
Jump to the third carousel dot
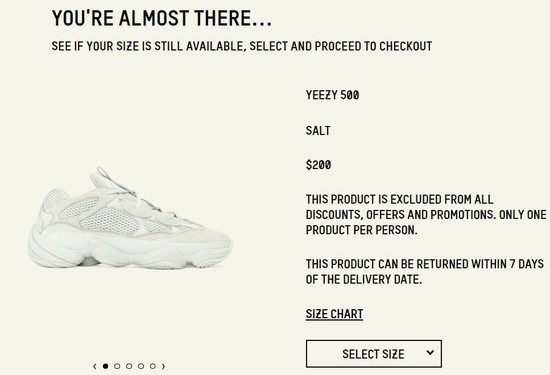pyautogui.click(x=129, y=366)
